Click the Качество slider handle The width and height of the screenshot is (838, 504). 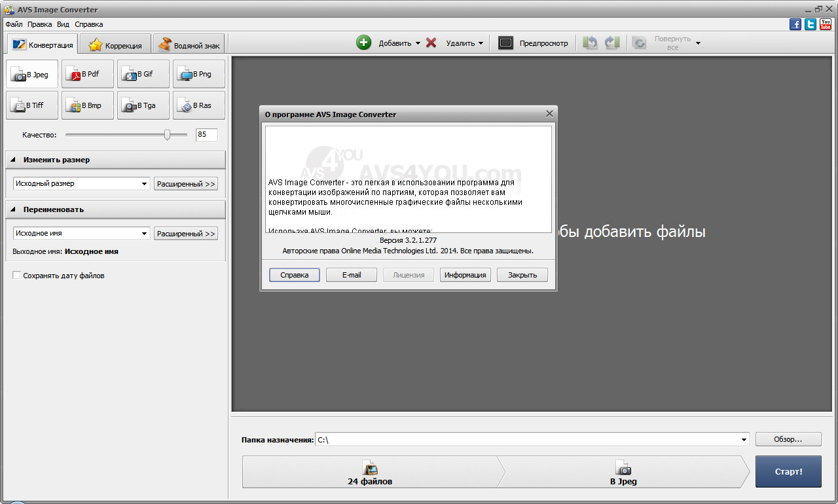pos(167,135)
